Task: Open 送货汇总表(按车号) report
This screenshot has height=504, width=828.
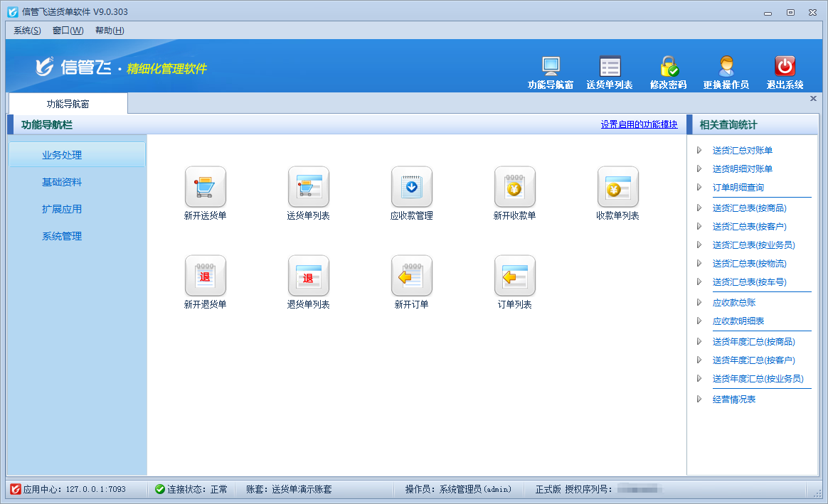Action: pyautogui.click(x=750, y=282)
